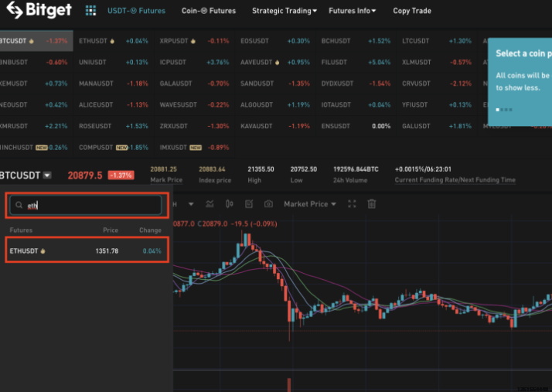Open the Market Price dropdown
Image resolution: width=552 pixels, height=392 pixels.
coord(310,204)
